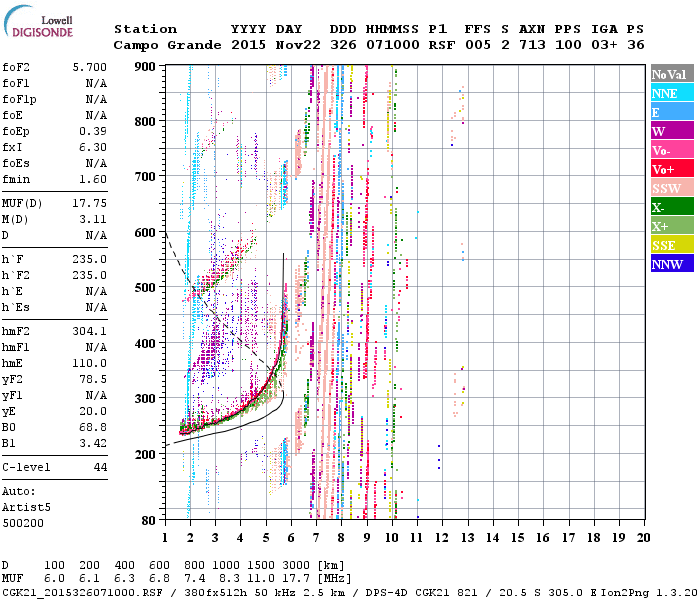Click the date value Nov22

(298, 45)
